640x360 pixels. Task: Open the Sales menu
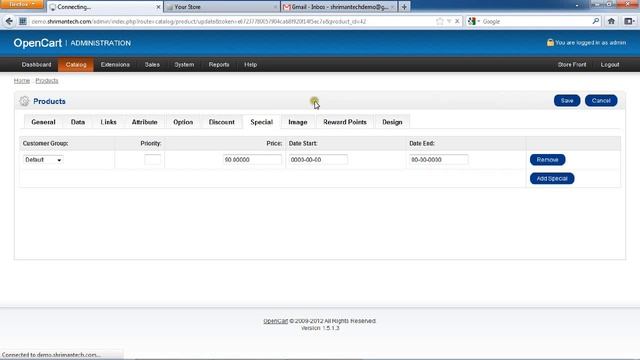click(x=152, y=64)
